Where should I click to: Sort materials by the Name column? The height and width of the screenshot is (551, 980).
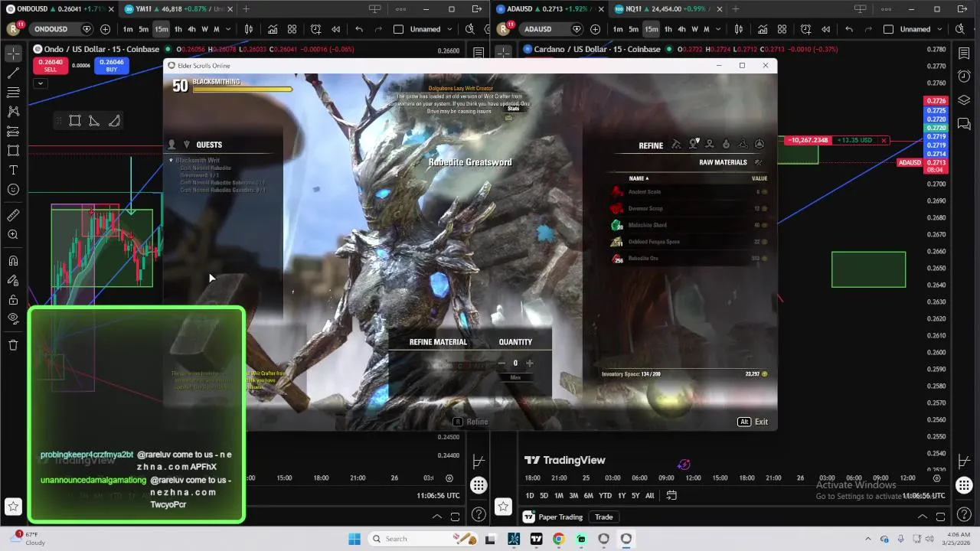(x=639, y=178)
